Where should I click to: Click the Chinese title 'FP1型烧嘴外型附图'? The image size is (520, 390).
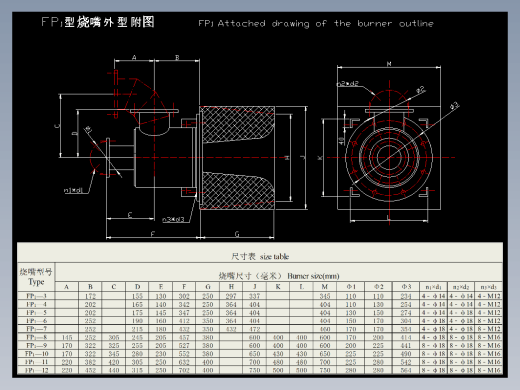pyautogui.click(x=98, y=22)
